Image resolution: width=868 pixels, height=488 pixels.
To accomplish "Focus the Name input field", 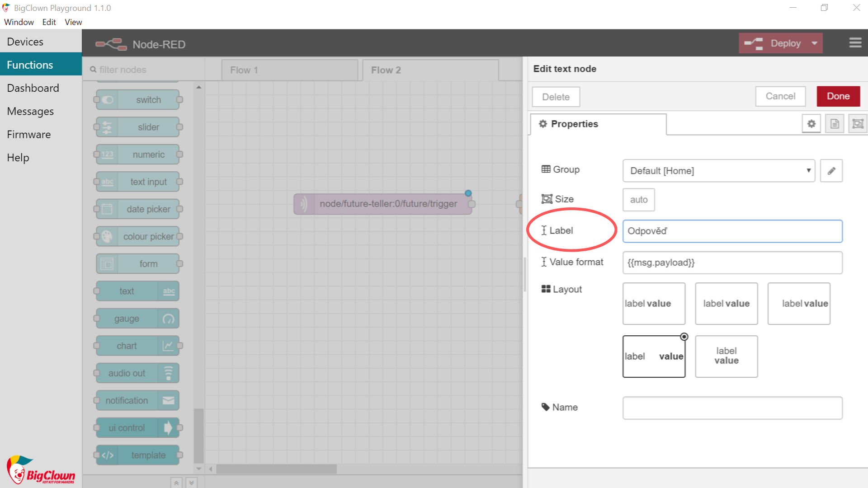I will pos(732,408).
